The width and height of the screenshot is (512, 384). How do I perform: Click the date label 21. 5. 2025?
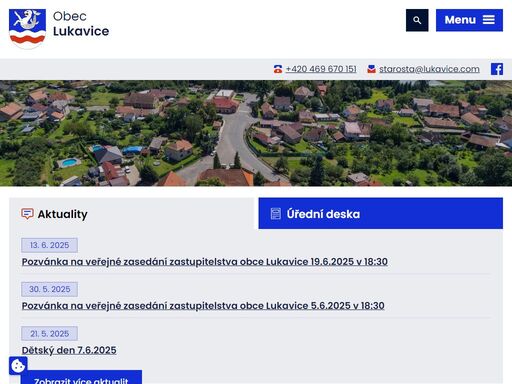coord(50,333)
